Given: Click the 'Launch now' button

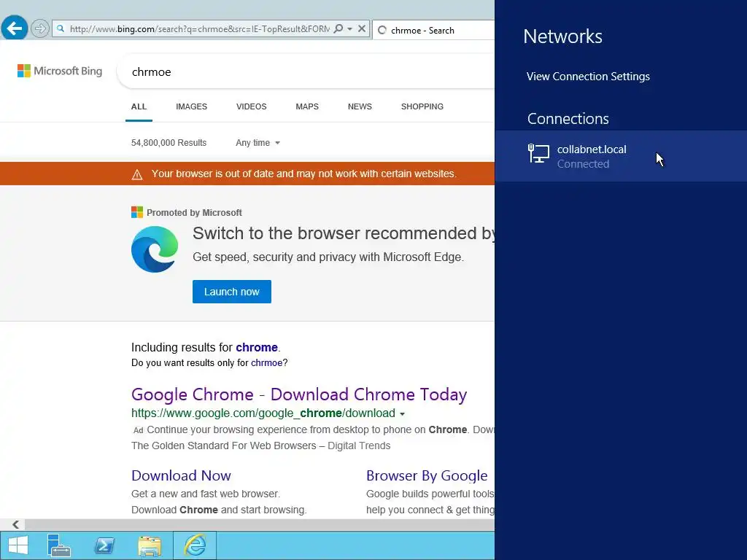Looking at the screenshot, I should pyautogui.click(x=231, y=292).
